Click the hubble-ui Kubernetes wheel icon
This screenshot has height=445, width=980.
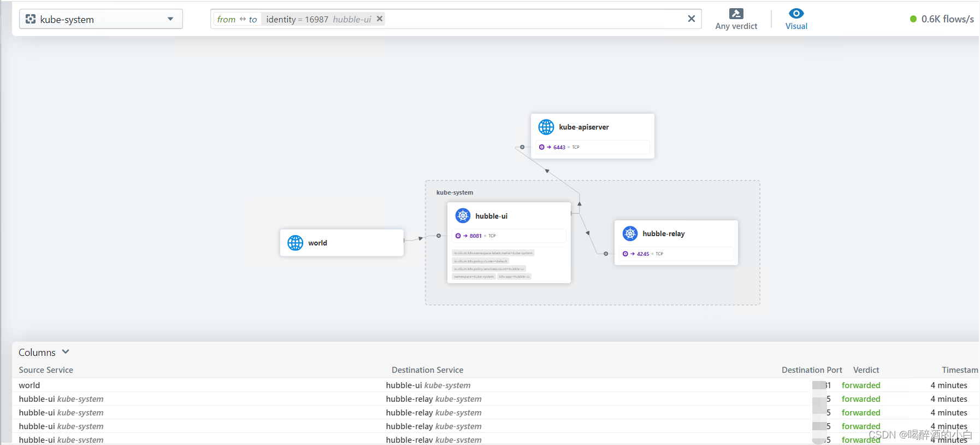pyautogui.click(x=463, y=215)
